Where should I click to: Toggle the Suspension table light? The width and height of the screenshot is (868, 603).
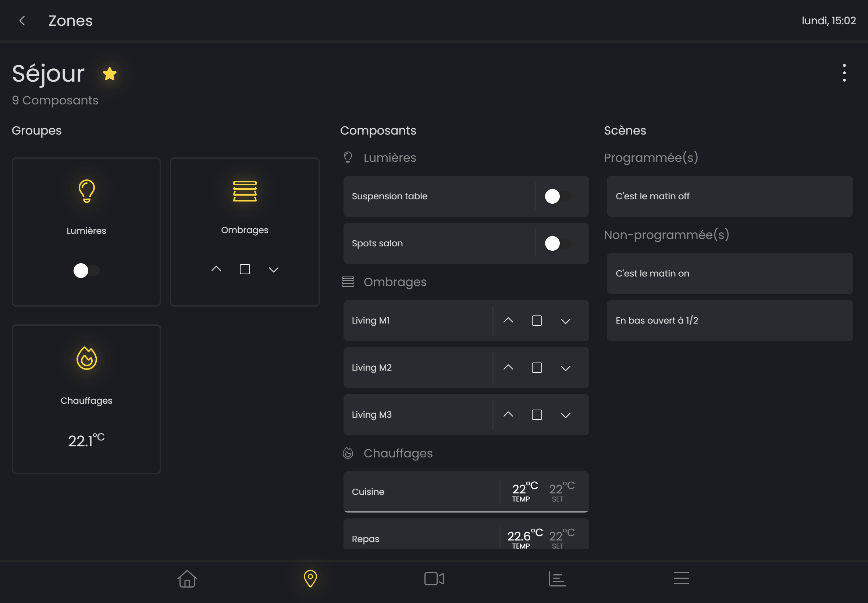(557, 196)
